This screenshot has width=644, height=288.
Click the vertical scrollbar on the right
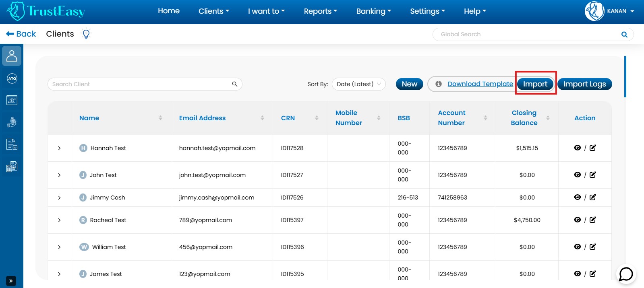point(625,76)
